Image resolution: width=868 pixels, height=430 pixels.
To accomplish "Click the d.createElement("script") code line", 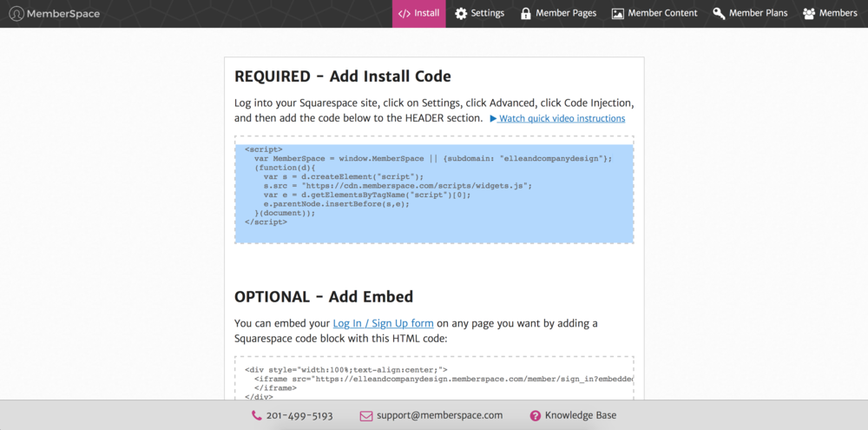I will [x=343, y=176].
